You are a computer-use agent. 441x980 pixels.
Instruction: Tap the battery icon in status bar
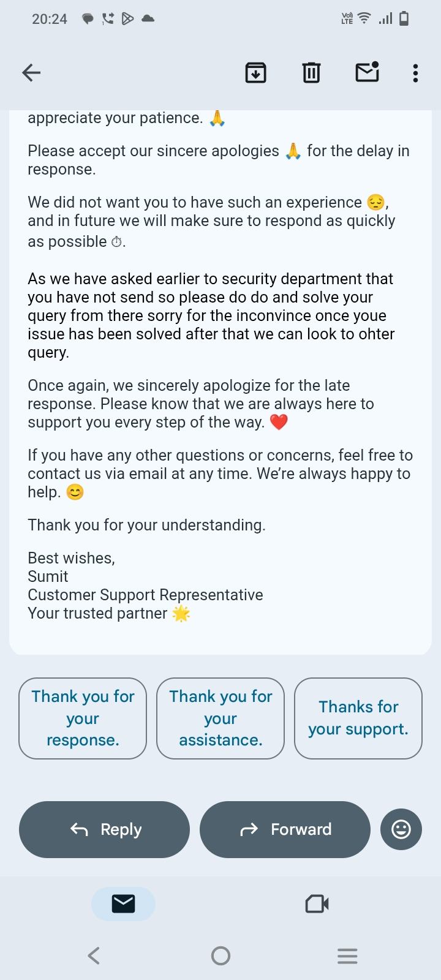pyautogui.click(x=404, y=19)
